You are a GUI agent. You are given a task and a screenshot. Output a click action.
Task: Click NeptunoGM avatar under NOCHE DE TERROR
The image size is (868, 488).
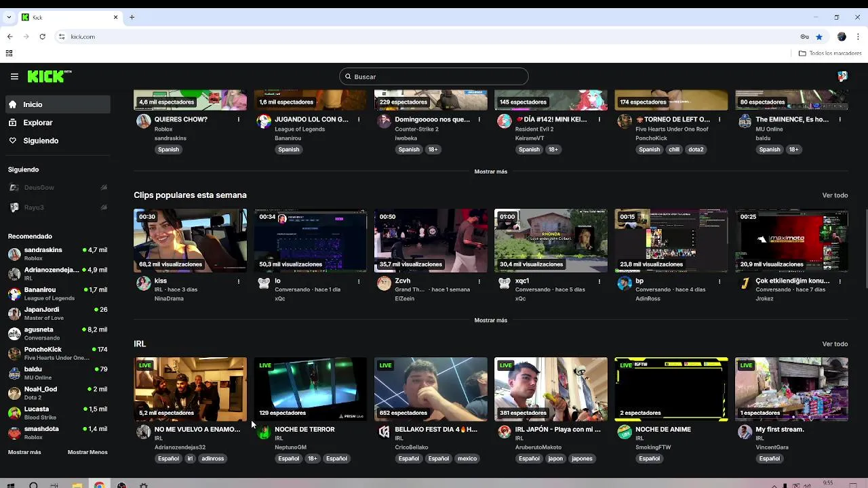click(x=264, y=432)
